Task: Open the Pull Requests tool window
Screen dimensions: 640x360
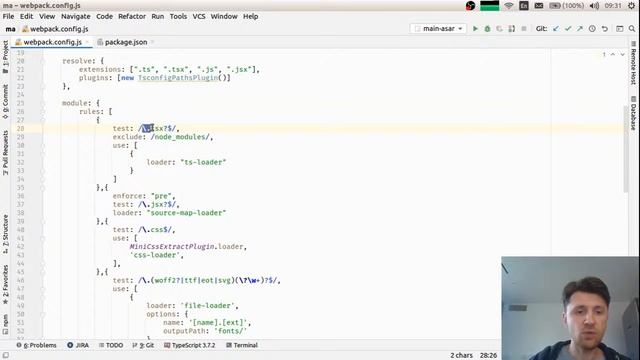Action: tap(5, 153)
